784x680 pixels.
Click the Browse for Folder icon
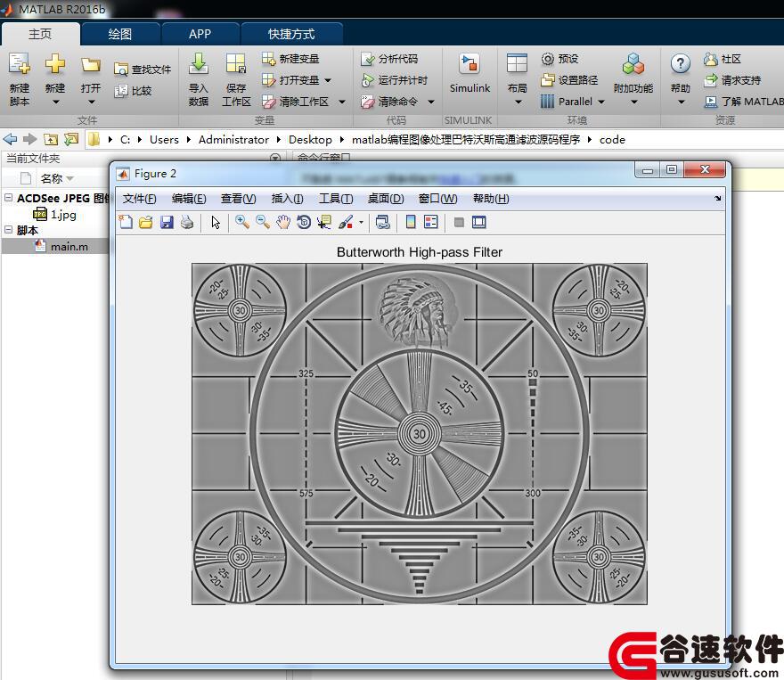point(71,139)
